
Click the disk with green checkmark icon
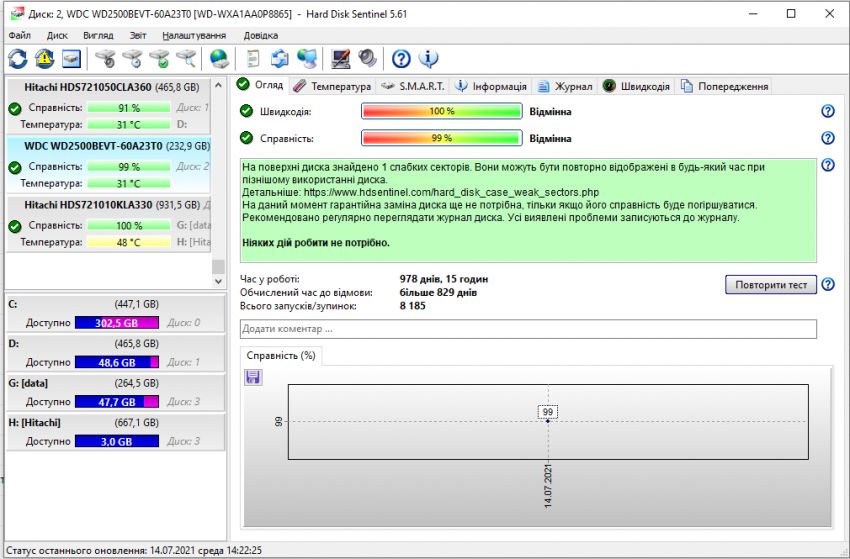pyautogui.click(x=159, y=59)
